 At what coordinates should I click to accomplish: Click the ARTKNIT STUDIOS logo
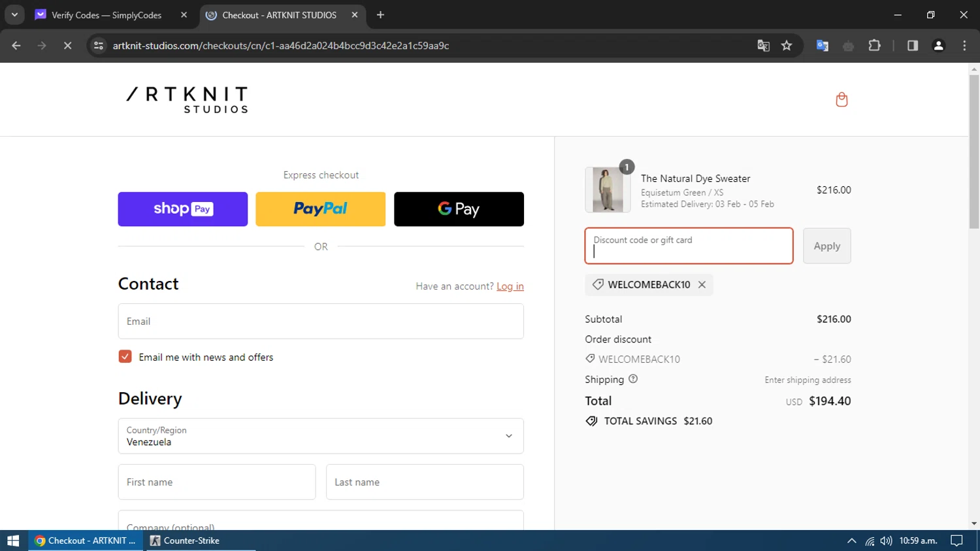tap(188, 99)
